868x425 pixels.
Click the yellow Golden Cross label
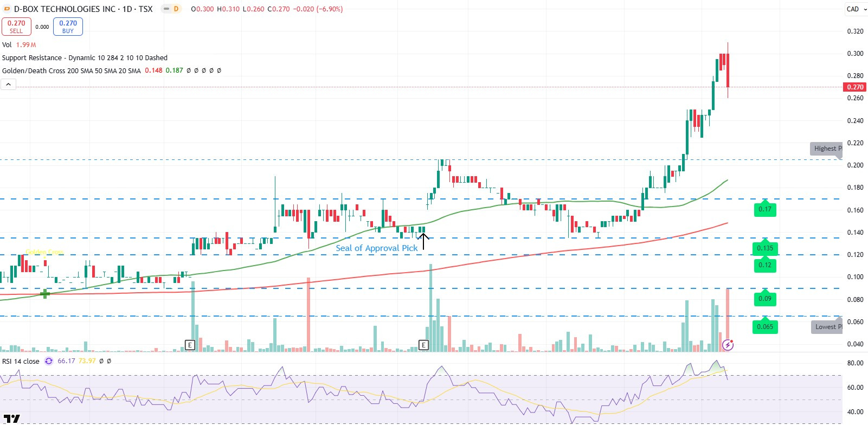click(x=44, y=252)
